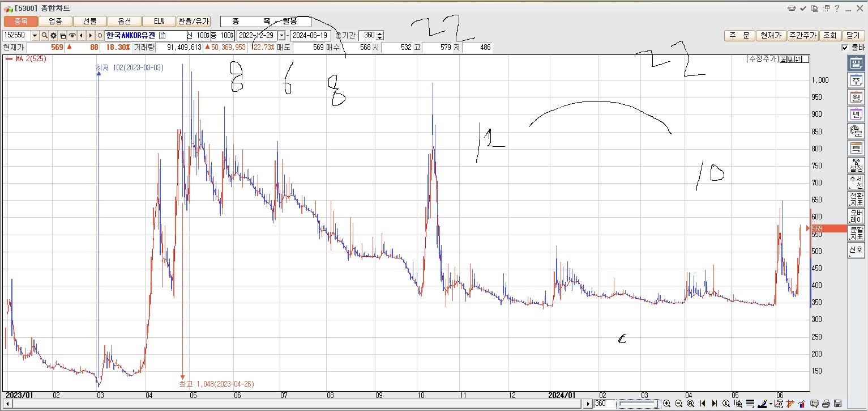Open the stock search magnifier icon
The image size is (868, 411).
point(45,36)
